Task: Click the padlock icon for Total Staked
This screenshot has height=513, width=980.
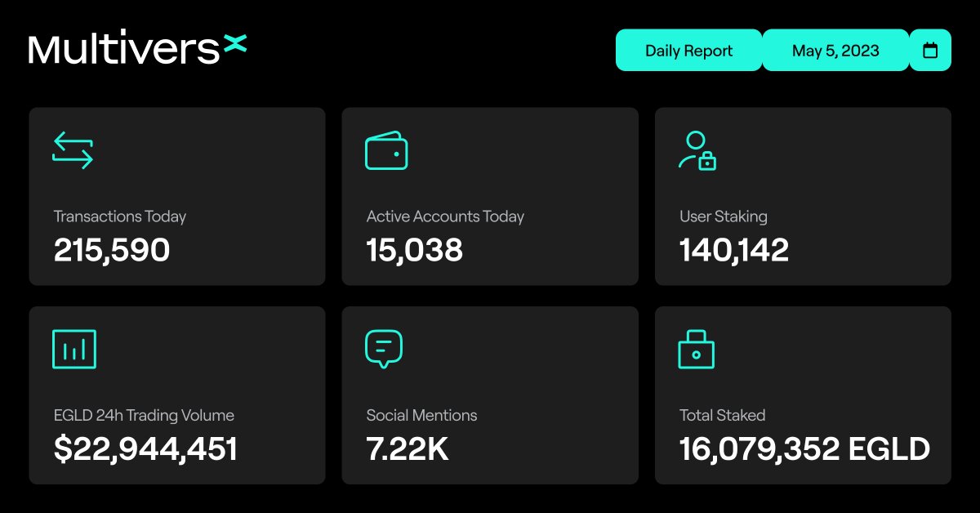Action: 697,349
